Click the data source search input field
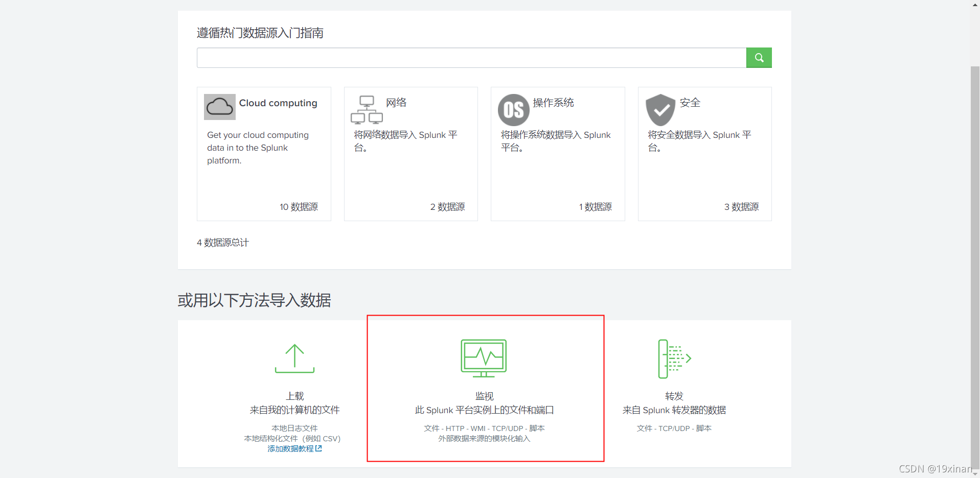The width and height of the screenshot is (980, 478). pyautogui.click(x=471, y=58)
